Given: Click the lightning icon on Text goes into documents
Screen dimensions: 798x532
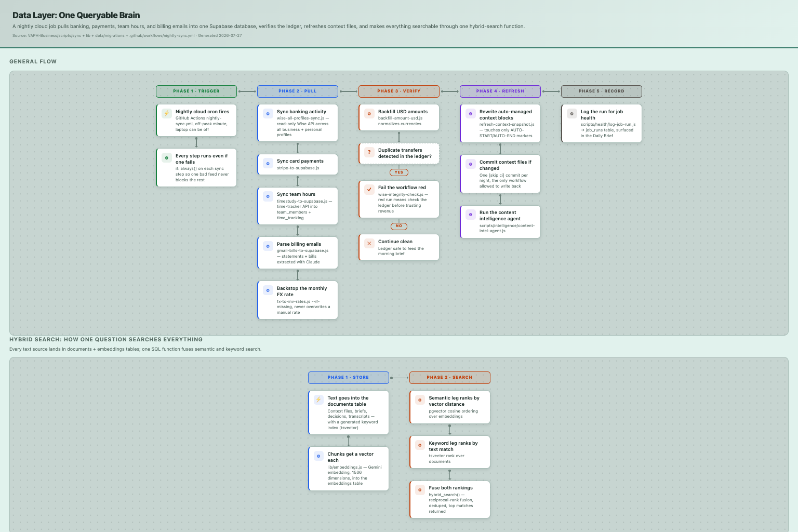Looking at the screenshot, I should 318,400.
